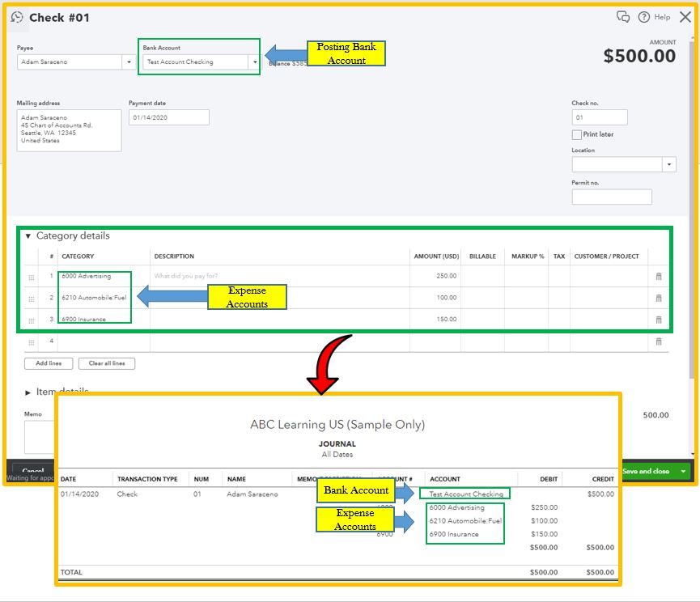Click the Clear all lines button
This screenshot has height=602, width=700.
[x=107, y=363]
